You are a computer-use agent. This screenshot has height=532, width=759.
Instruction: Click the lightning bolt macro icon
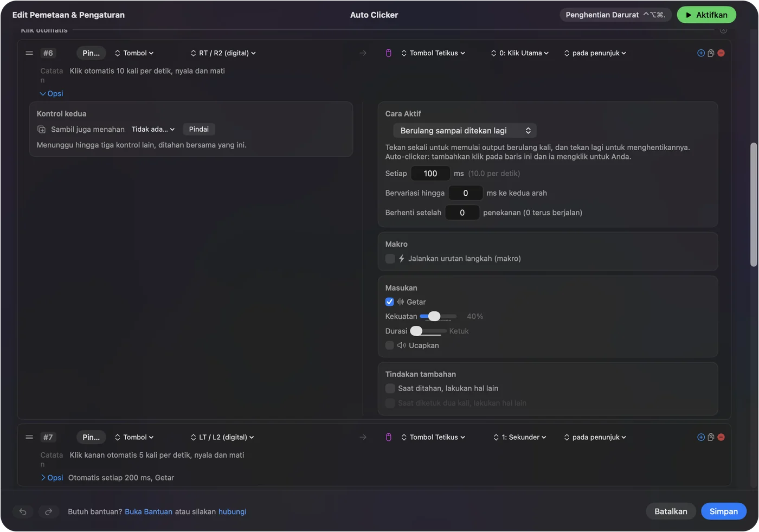[402, 259]
